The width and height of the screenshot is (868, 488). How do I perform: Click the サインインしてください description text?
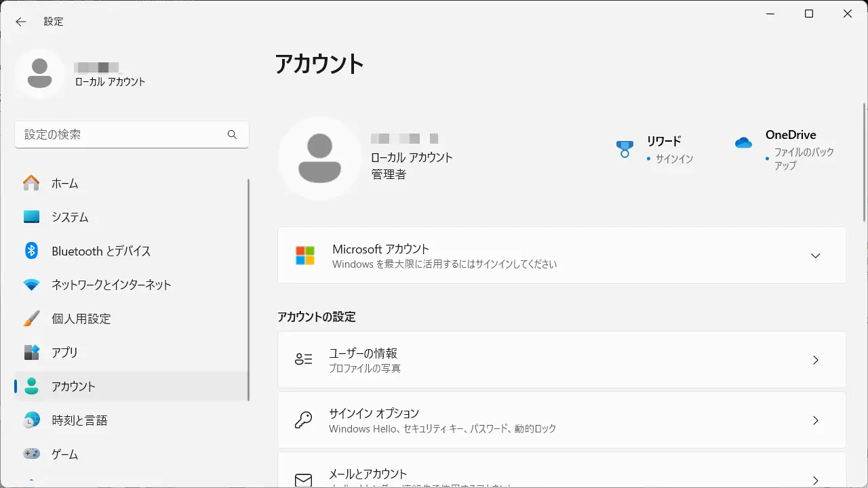(x=444, y=264)
